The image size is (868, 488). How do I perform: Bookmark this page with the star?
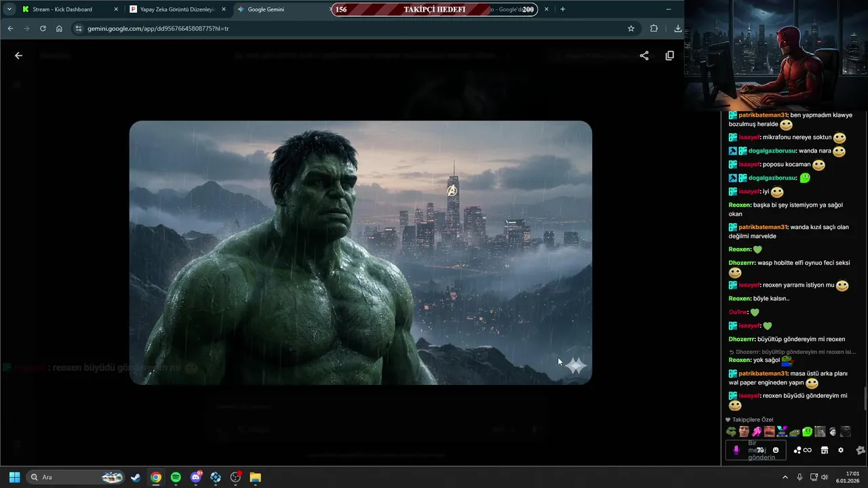click(x=631, y=28)
